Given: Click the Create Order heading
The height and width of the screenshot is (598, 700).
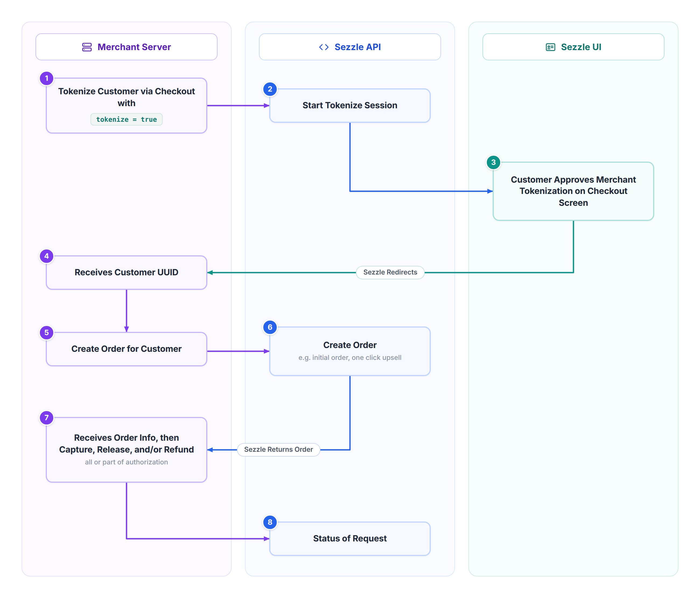Looking at the screenshot, I should 350,345.
